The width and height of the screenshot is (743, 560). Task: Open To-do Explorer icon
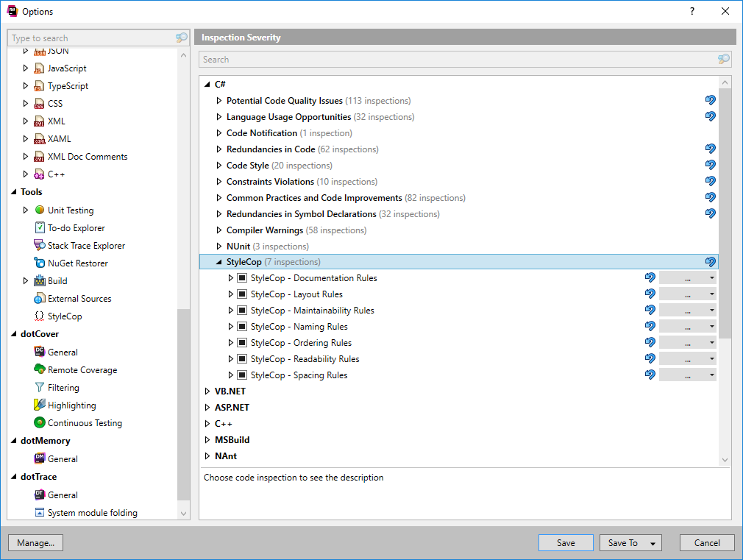point(39,227)
